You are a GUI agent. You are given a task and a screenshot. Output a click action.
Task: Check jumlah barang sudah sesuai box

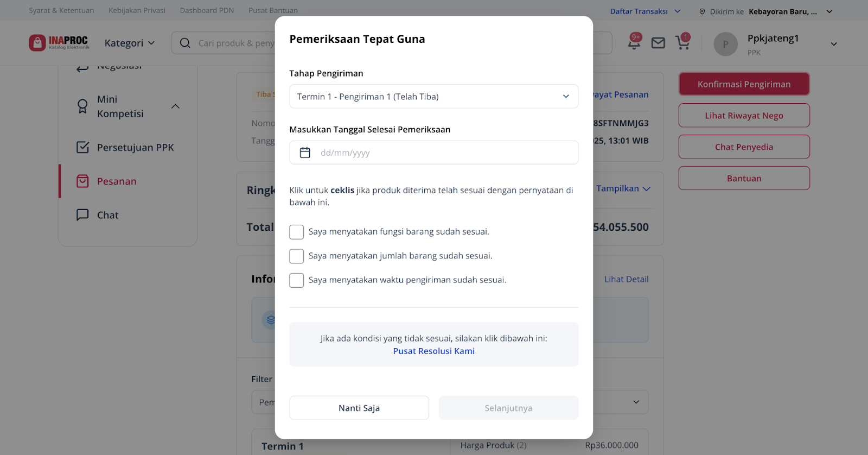(297, 256)
